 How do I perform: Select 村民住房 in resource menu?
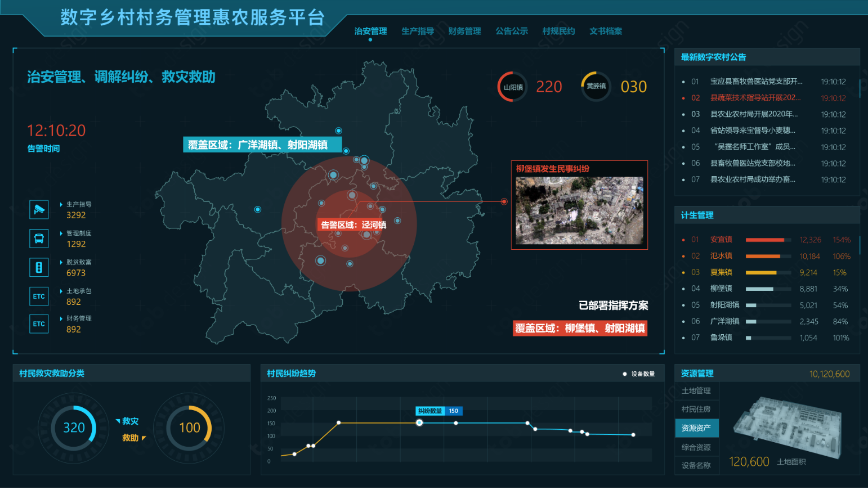coord(696,409)
